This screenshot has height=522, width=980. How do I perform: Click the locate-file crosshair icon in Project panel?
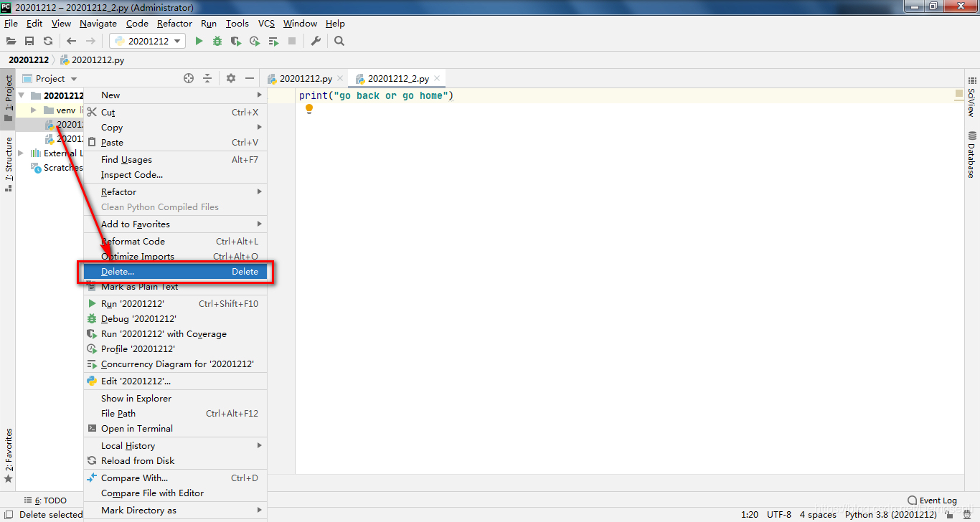pos(189,79)
